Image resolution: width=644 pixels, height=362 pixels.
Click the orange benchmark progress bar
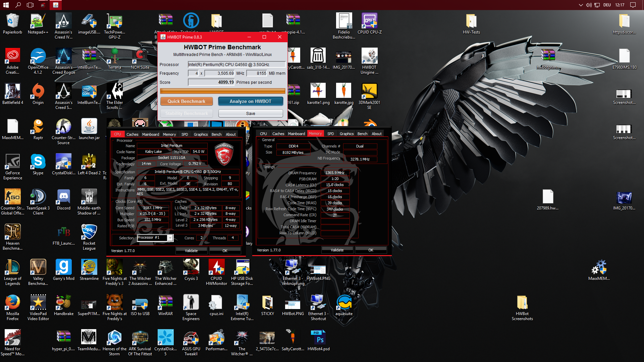tap(223, 91)
